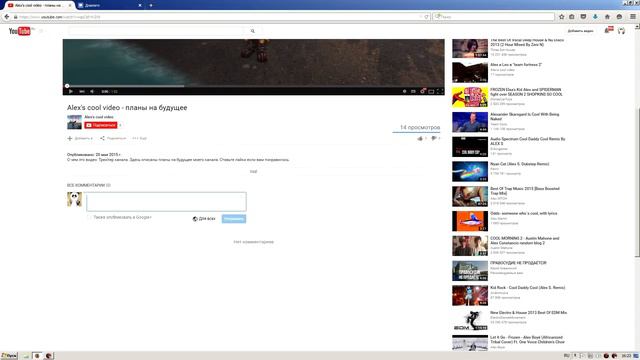This screenshot has height=360, width=640.
Task: Dislike the video with thumbs down
Action: coord(435,138)
